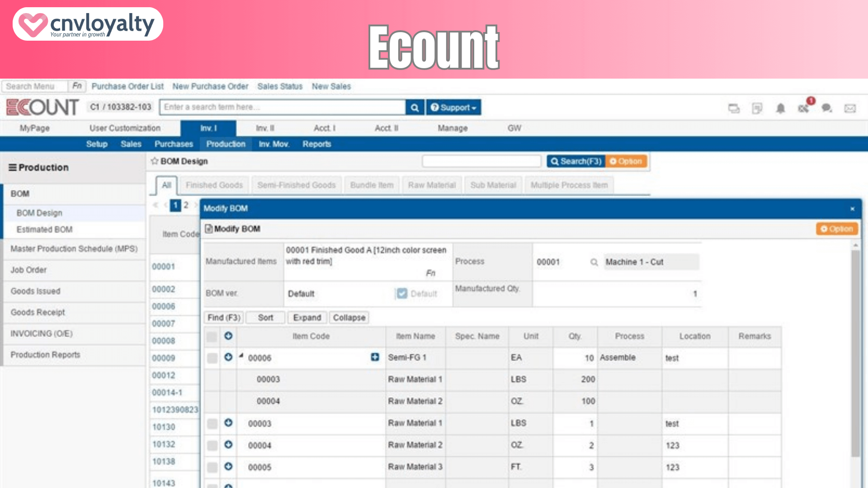
Task: Check the checkbox for row 00004 with Qty 2
Action: coord(212,446)
